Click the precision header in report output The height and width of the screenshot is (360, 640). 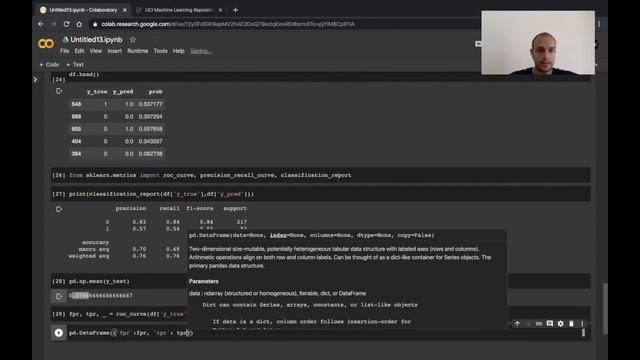point(131,208)
